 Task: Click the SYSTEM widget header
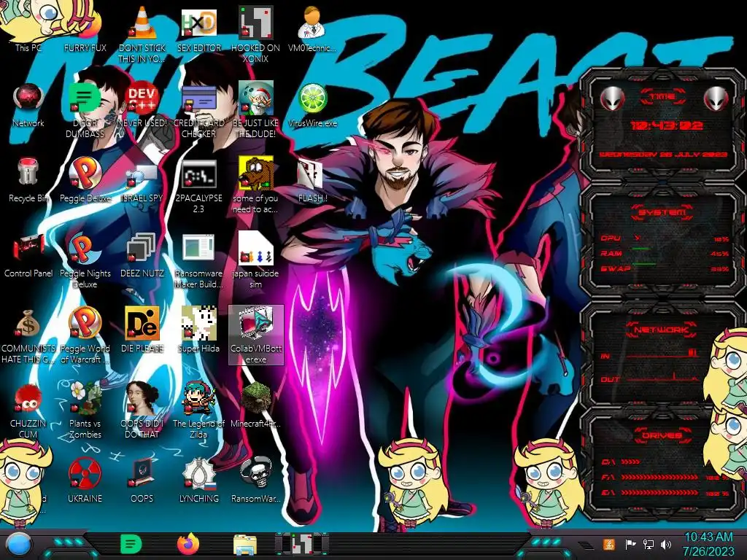coord(662,212)
